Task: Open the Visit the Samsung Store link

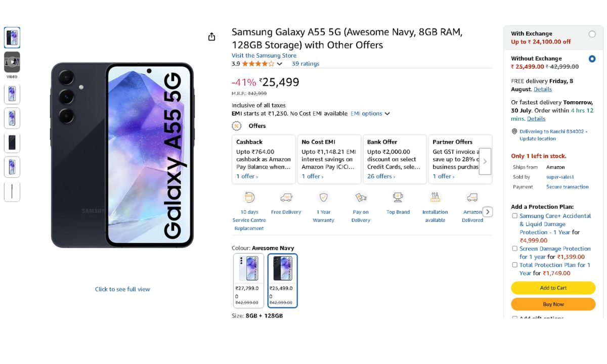Action: (264, 56)
